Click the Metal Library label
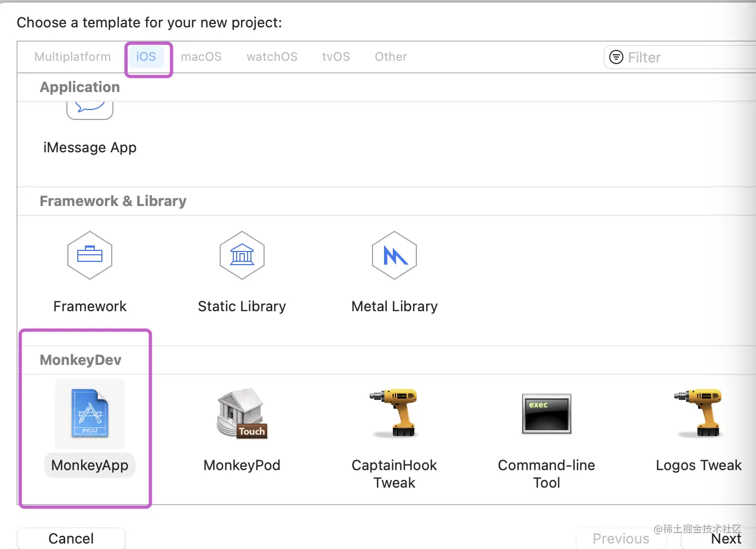This screenshot has height=549, width=756. 394,306
